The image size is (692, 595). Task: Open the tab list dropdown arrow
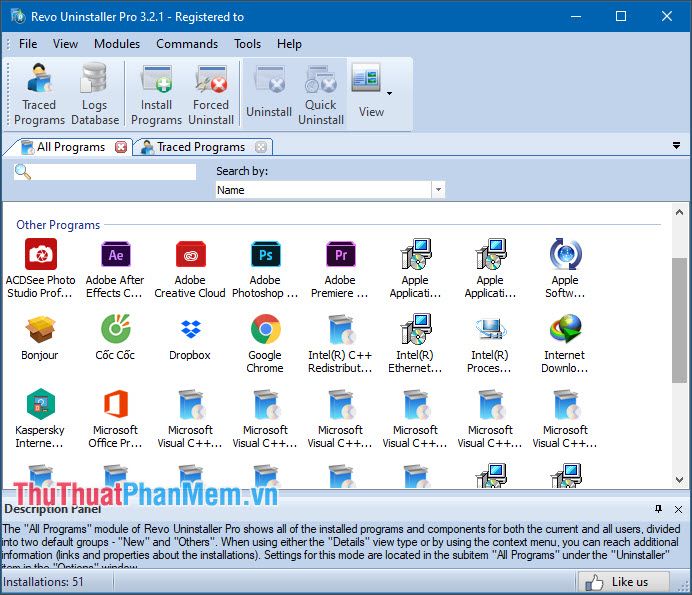pyautogui.click(x=676, y=145)
